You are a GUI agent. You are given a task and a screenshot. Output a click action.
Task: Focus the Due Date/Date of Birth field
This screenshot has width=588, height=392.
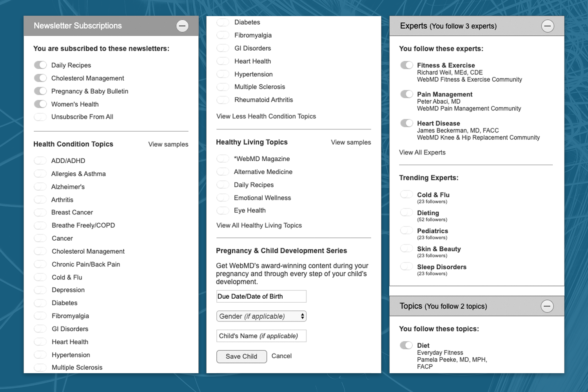coord(261,296)
